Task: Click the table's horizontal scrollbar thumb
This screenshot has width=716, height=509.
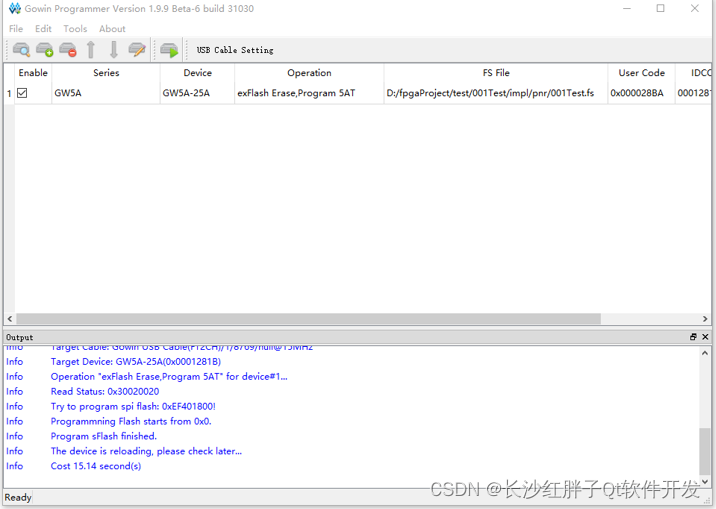Action: 308,319
